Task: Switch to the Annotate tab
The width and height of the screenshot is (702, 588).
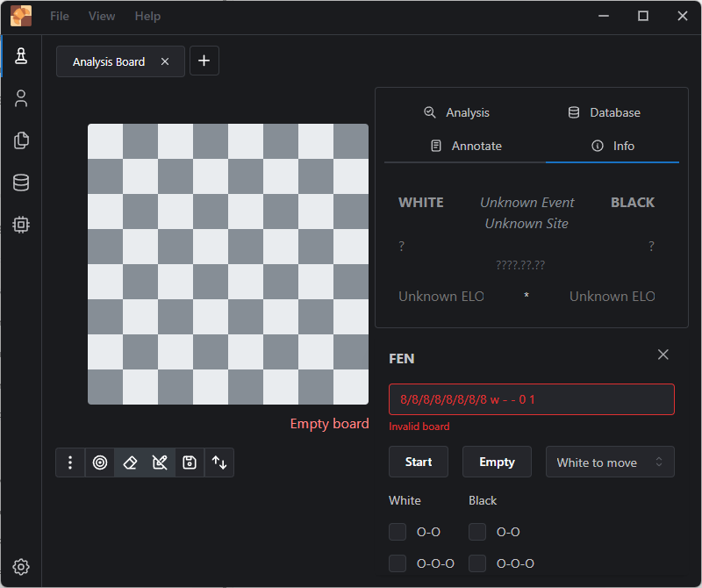Action: click(466, 146)
